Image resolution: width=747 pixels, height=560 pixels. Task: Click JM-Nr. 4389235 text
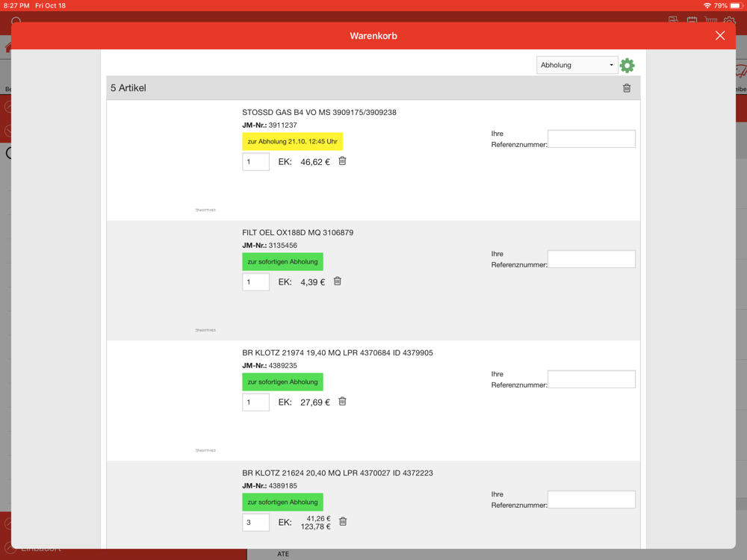pyautogui.click(x=270, y=366)
